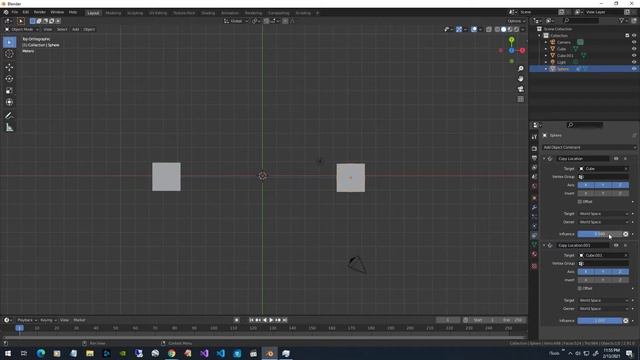Collapse the Copy Location constraint panel
Image resolution: width=640 pixels, height=360 pixels.
click(544, 158)
